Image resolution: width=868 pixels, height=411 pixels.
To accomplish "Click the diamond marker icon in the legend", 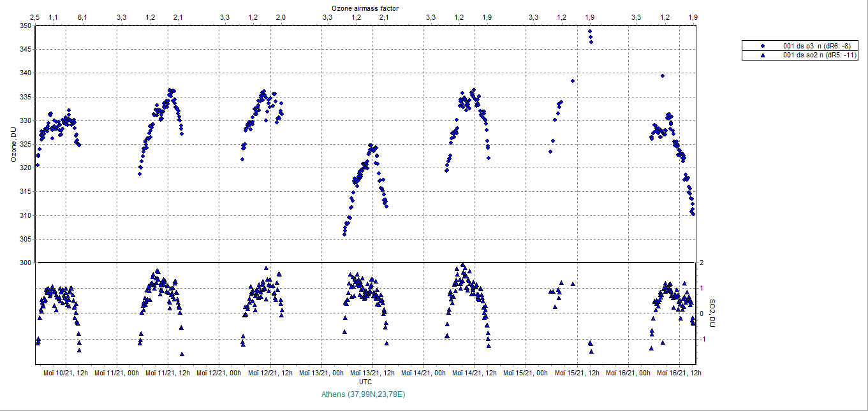I will point(763,46).
